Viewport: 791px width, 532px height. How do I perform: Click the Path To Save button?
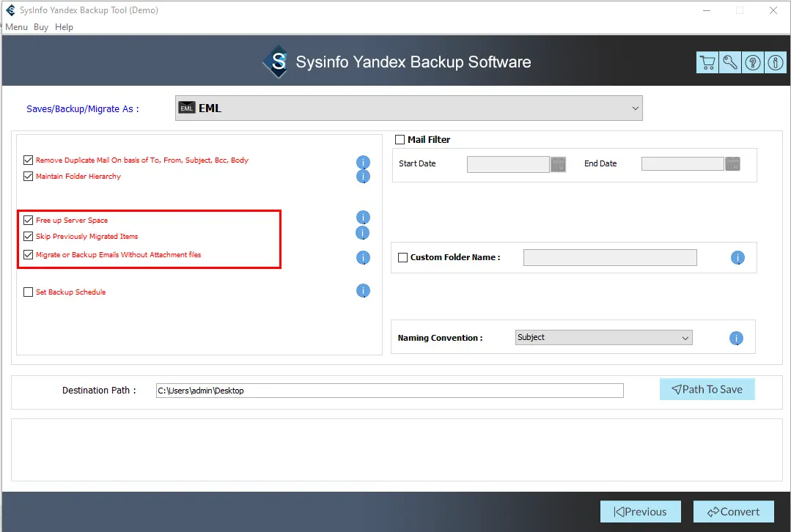click(x=707, y=390)
